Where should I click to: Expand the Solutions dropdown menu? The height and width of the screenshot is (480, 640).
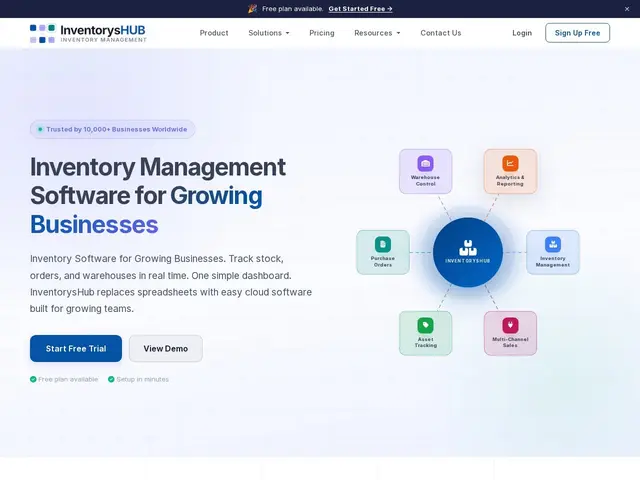(269, 33)
